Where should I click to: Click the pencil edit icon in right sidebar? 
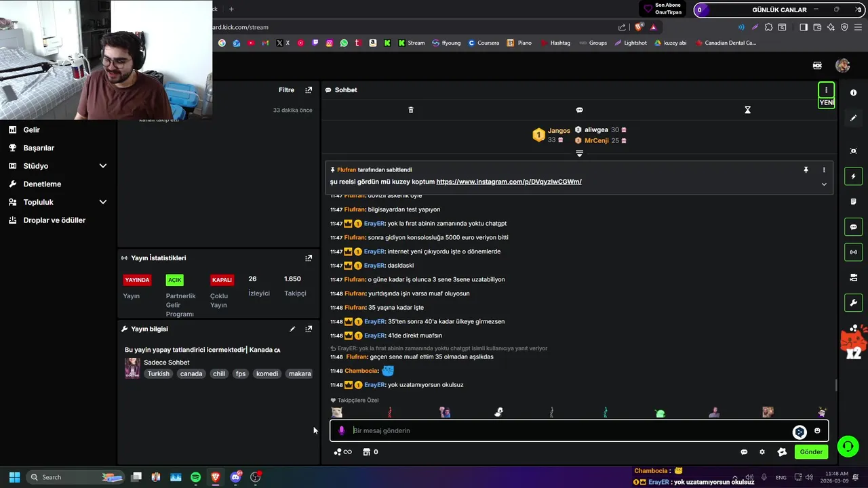(854, 118)
